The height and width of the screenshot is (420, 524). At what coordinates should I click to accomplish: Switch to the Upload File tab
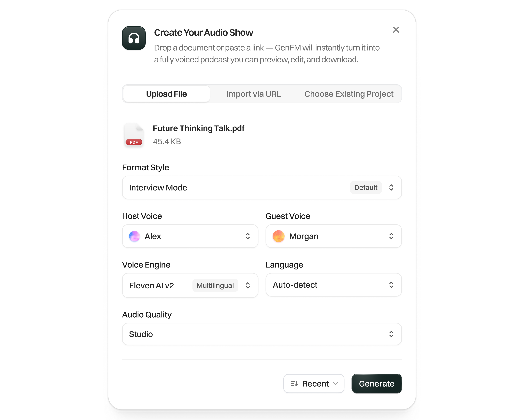point(166,94)
